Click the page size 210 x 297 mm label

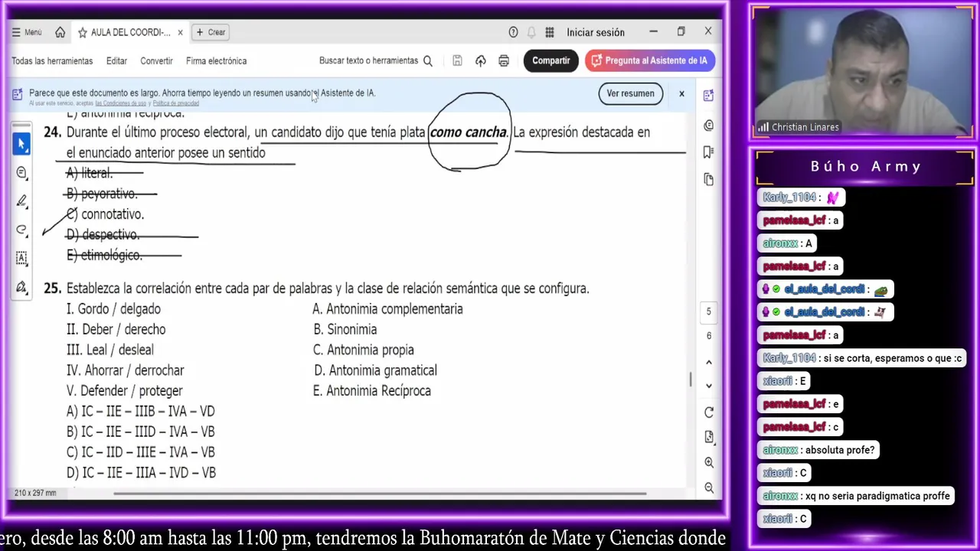pos(35,493)
